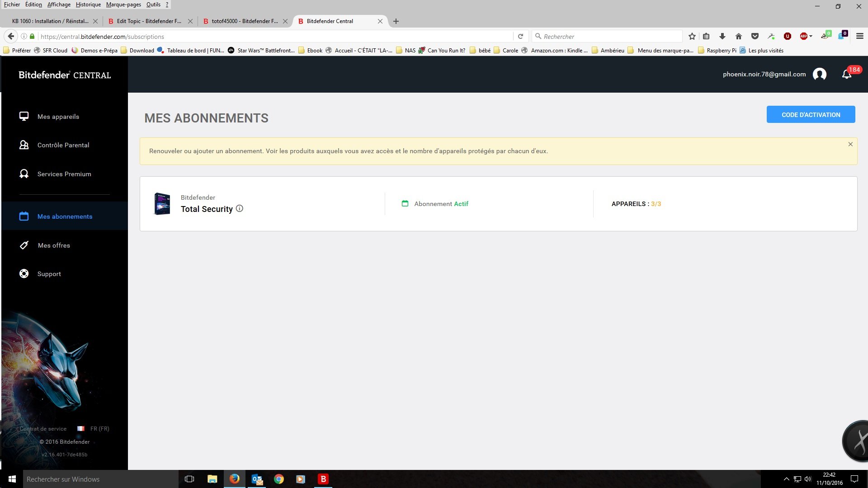This screenshot has width=868, height=488.
Task: Show hidden system tray icons
Action: pos(786,479)
